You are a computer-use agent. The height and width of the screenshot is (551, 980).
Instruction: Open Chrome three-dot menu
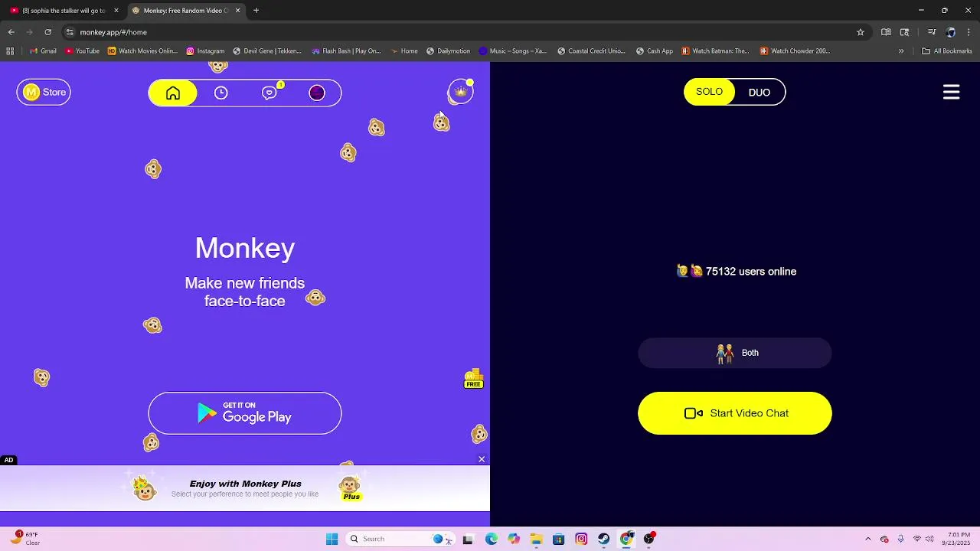(969, 32)
